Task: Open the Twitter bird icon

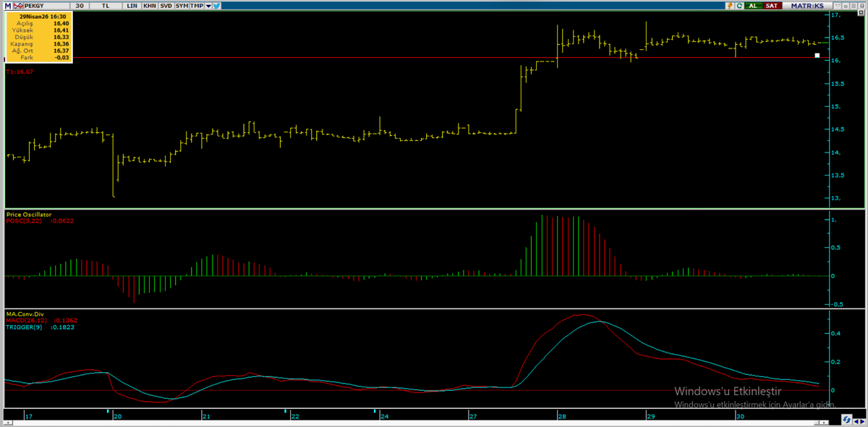Action: (216, 6)
